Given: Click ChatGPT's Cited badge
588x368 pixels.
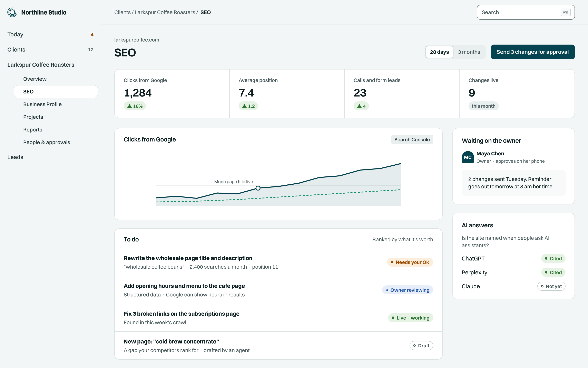Looking at the screenshot, I should pyautogui.click(x=553, y=258).
